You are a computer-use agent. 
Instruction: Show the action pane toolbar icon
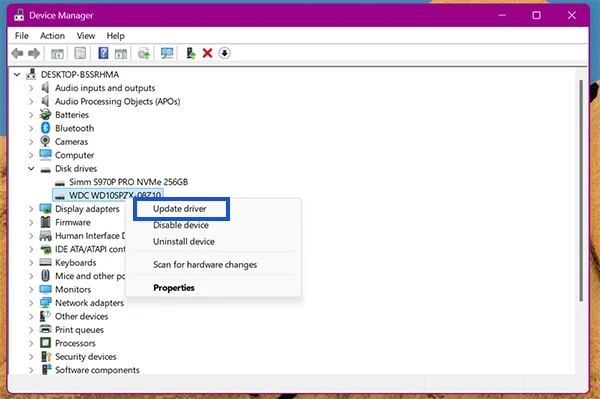coord(121,53)
